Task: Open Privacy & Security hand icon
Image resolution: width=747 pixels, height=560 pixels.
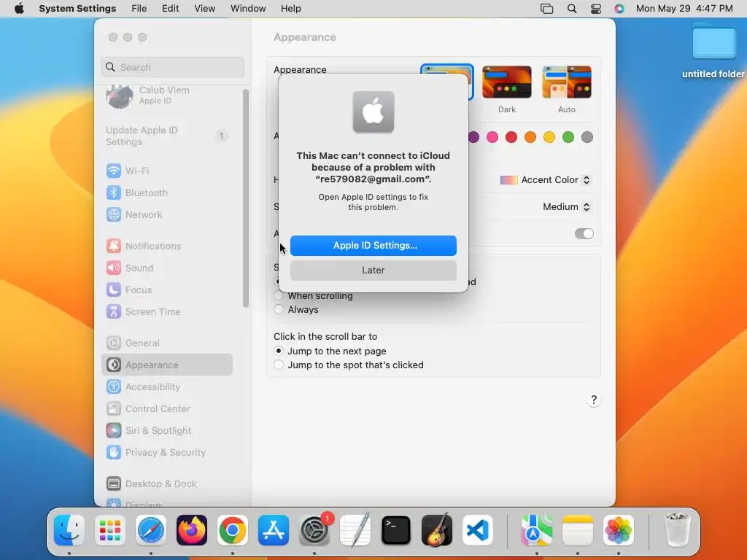Action: [113, 452]
